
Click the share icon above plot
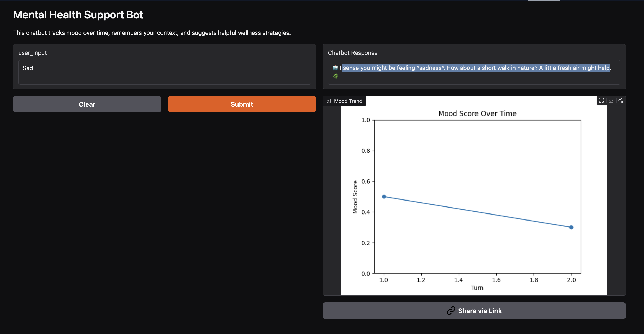click(x=621, y=101)
